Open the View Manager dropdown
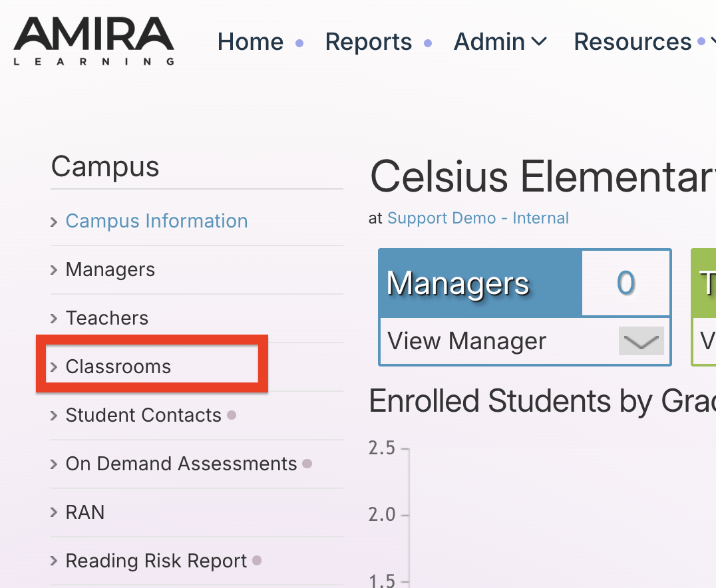The height and width of the screenshot is (588, 716). 639,341
